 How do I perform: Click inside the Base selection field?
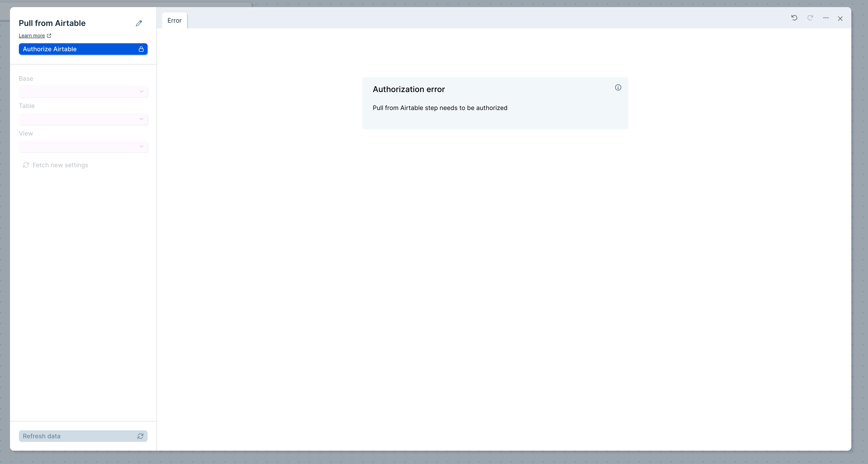77,91
